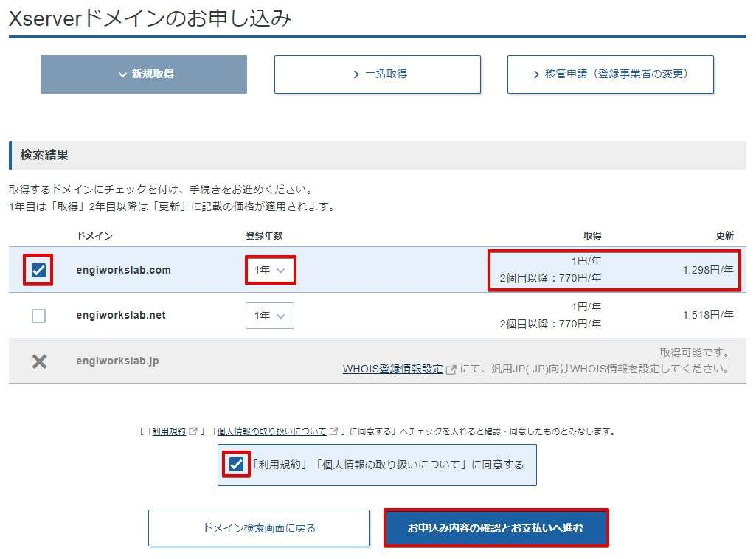Click ドメイン検索画面に戻る button
This screenshot has height=559, width=756.
tap(259, 528)
